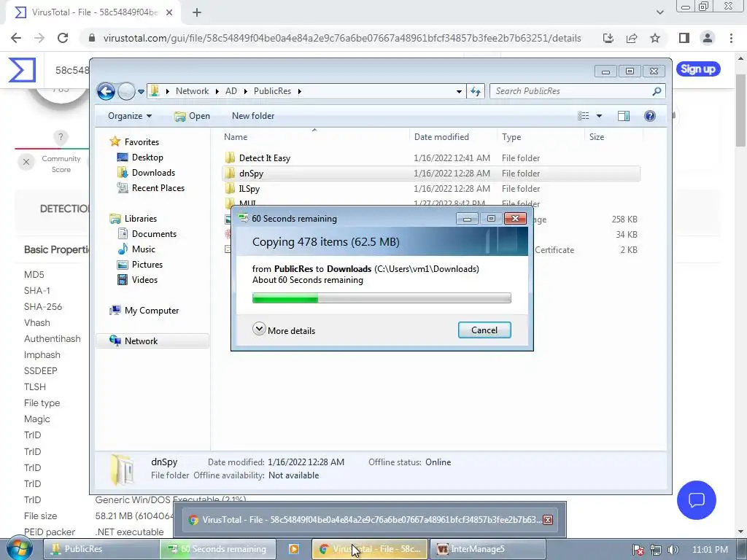
Task: Open Documents library
Action: click(147, 234)
